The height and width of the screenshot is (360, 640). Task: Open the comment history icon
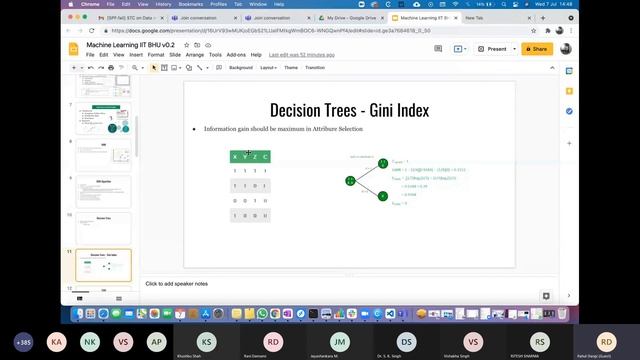coord(438,49)
